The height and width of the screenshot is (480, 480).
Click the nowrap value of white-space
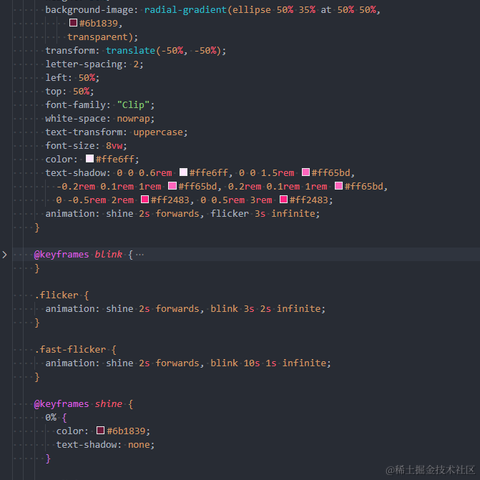[133, 119]
